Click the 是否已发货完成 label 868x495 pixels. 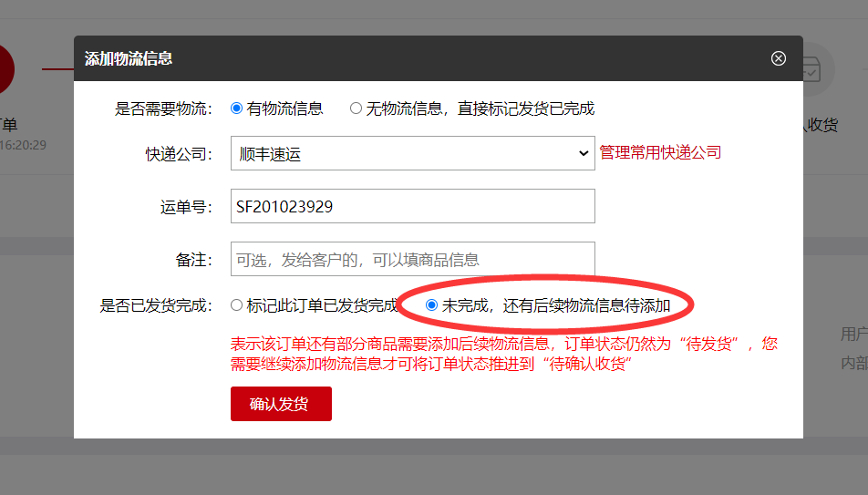[156, 305]
